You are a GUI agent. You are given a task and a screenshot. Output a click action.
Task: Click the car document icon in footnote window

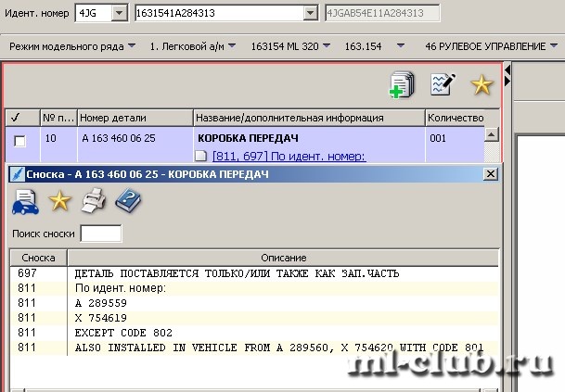click(25, 202)
